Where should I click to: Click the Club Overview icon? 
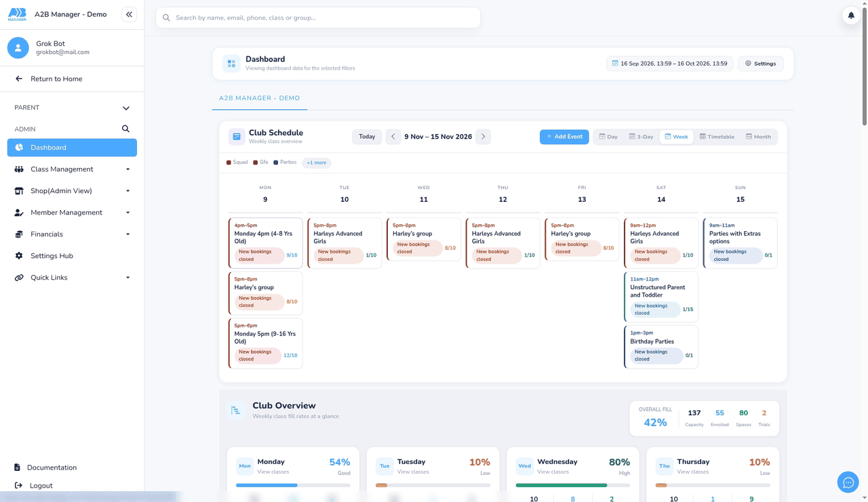point(236,411)
